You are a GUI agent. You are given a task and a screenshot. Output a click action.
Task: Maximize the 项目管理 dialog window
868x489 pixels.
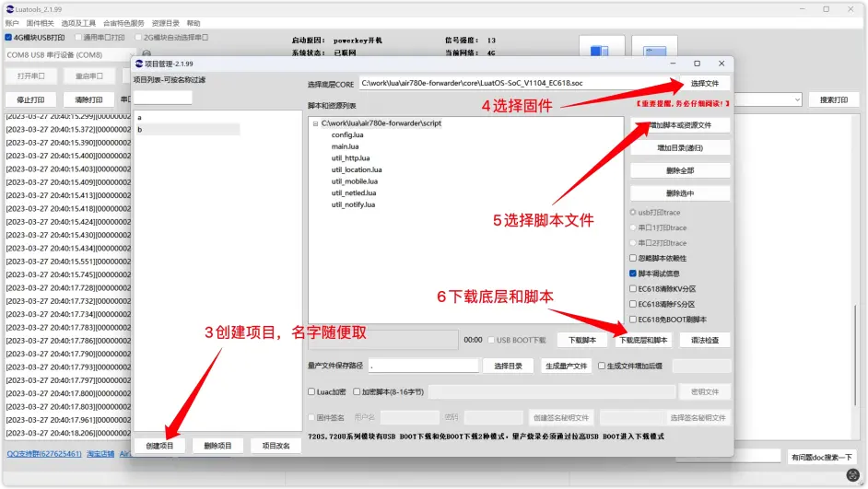[697, 64]
